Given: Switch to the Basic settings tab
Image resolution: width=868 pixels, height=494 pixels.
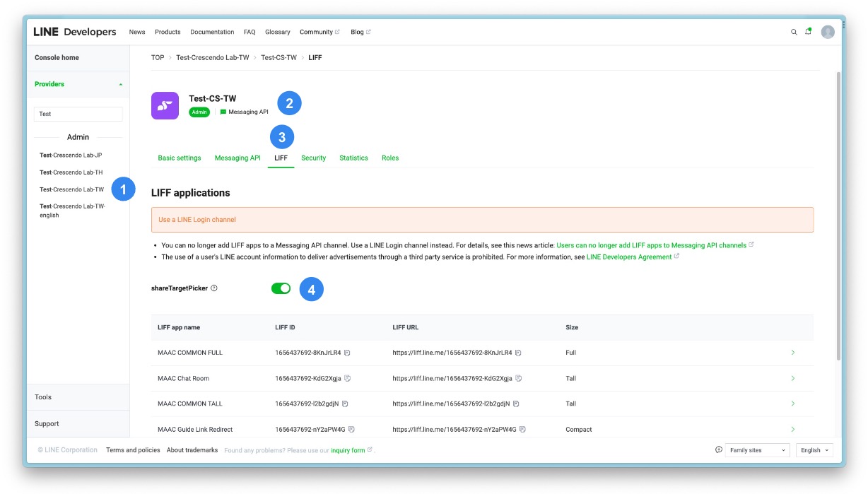Looking at the screenshot, I should 180,158.
